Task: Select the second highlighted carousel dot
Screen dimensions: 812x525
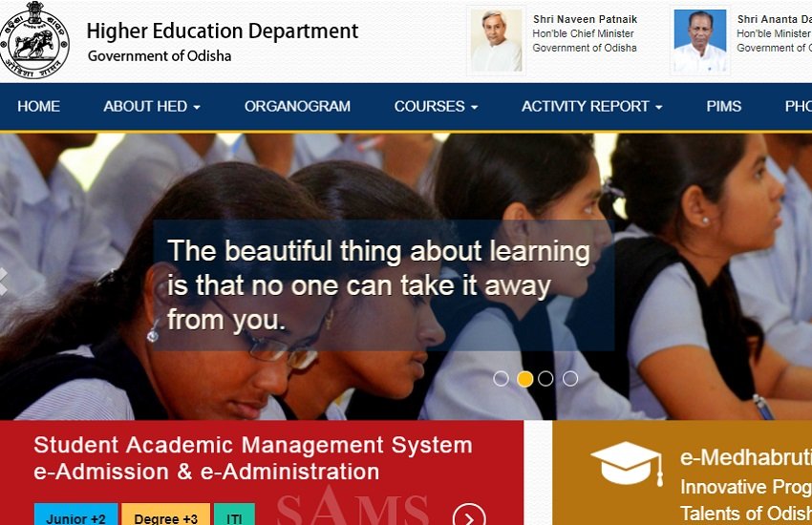Action: [524, 379]
